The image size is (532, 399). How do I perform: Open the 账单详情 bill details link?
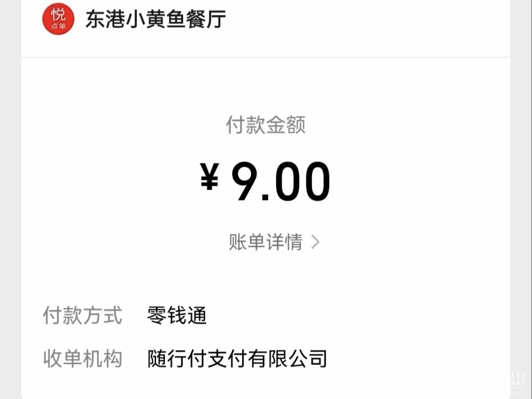pyautogui.click(x=266, y=242)
